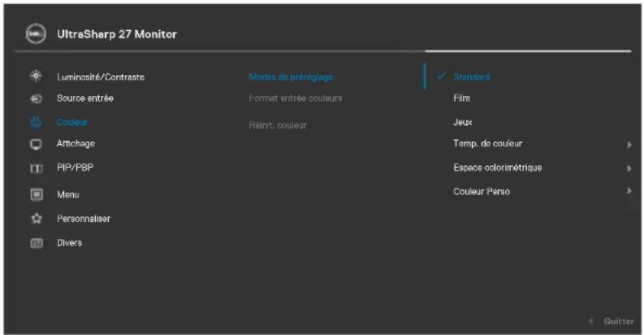
Task: Select Temp. de couleur preset
Action: coord(488,143)
